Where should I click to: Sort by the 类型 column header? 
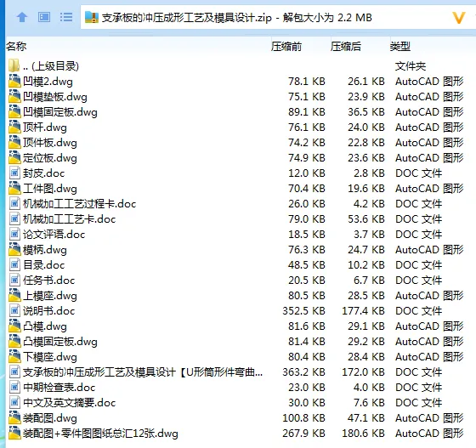400,47
